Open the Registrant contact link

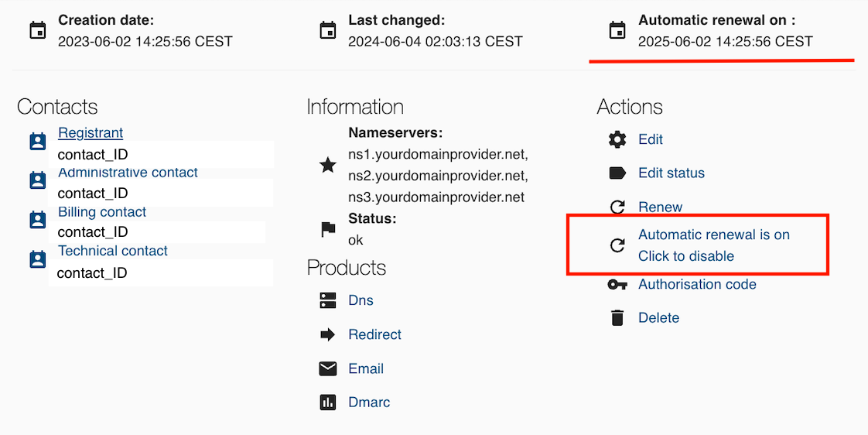[x=91, y=133]
